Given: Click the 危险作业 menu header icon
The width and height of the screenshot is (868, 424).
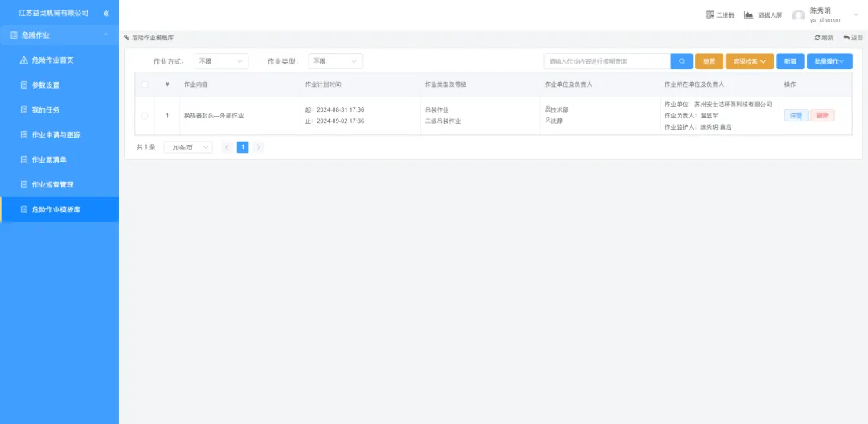Looking at the screenshot, I should [14, 35].
